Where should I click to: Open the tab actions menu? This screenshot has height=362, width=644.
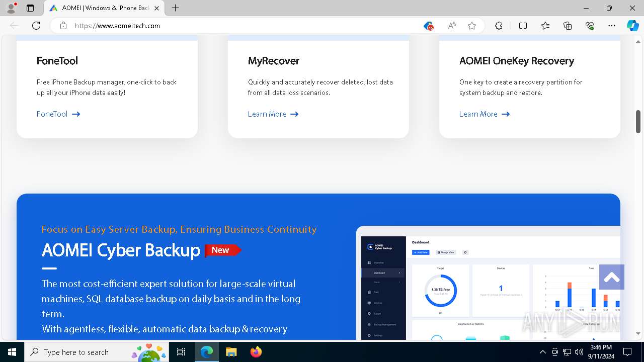(30, 8)
